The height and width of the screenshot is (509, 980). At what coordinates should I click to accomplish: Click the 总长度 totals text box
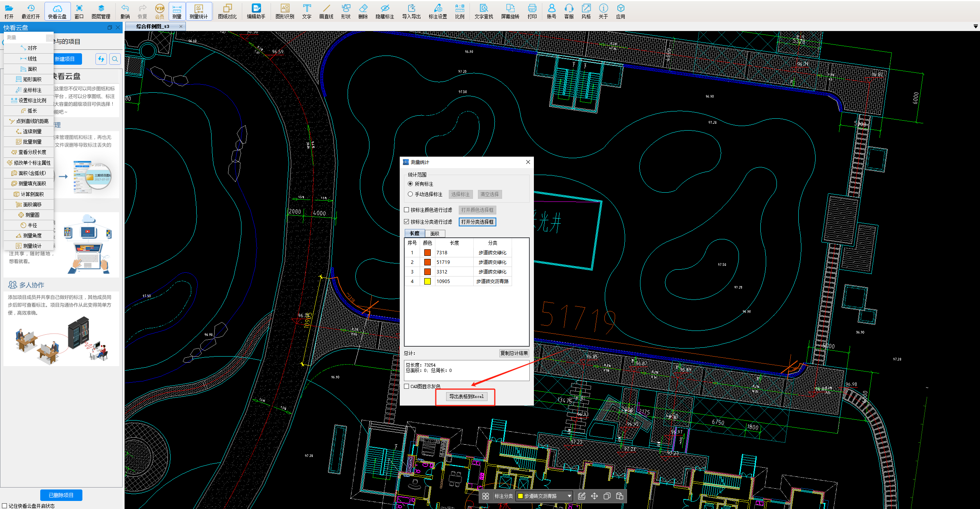(466, 370)
